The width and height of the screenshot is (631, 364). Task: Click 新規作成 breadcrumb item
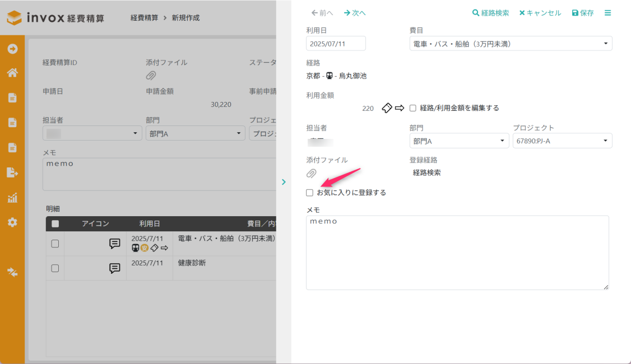click(185, 18)
